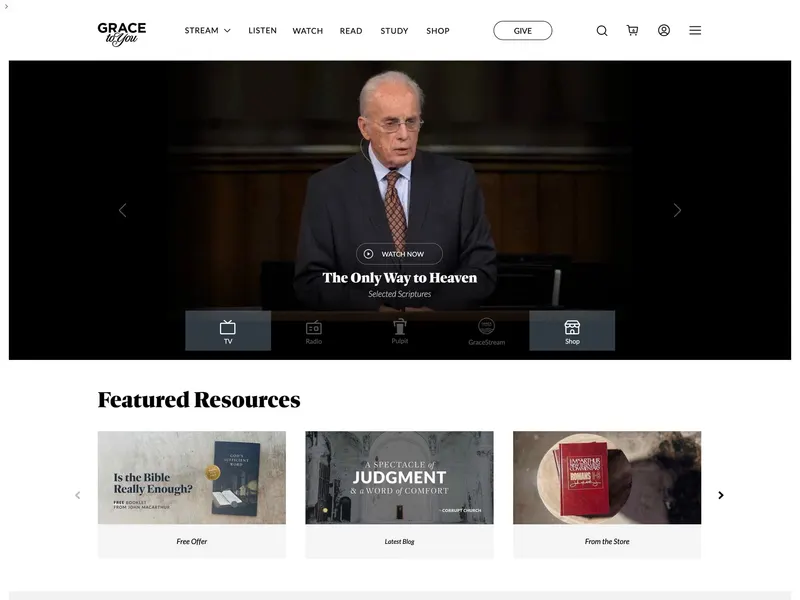Click the 'Selected Scriptures' subtitle
Screen dimensions: 800x600
pos(400,294)
